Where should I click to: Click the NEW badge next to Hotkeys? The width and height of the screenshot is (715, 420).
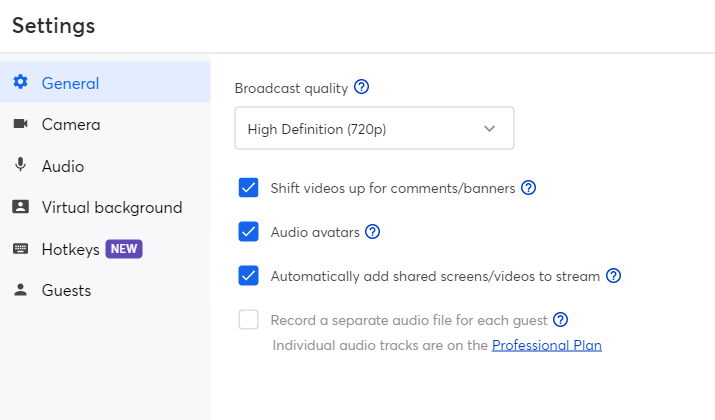[124, 249]
